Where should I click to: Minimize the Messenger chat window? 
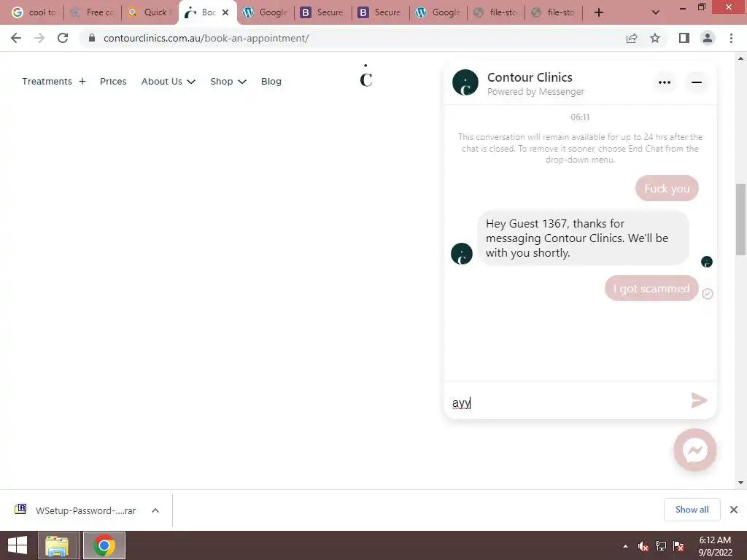click(x=697, y=82)
